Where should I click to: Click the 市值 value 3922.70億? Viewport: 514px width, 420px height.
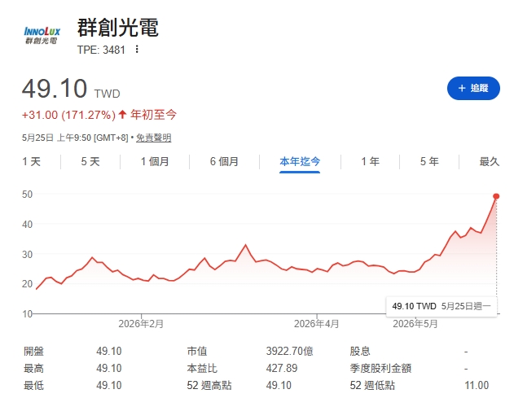click(x=289, y=351)
